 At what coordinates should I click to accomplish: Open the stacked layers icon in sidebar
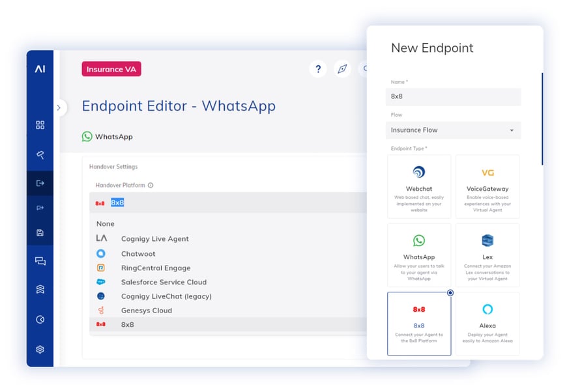pos(40,289)
